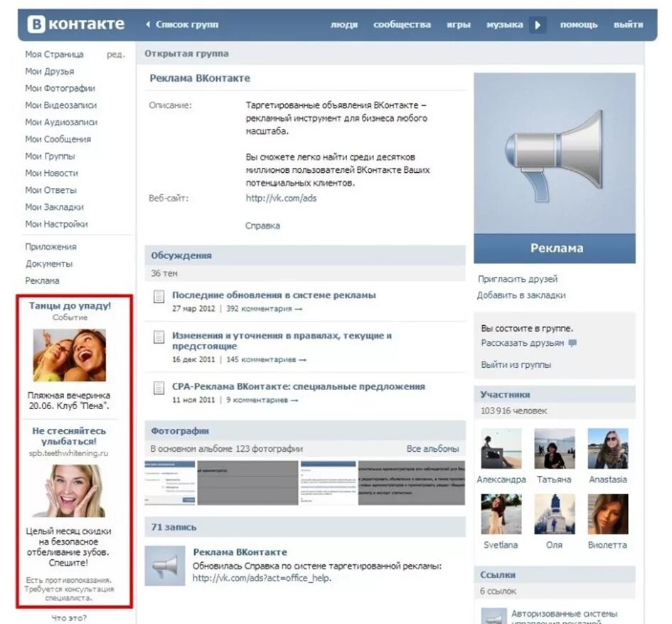The width and height of the screenshot is (672, 624).
Task: Open игры in top navigation
Action: [459, 24]
